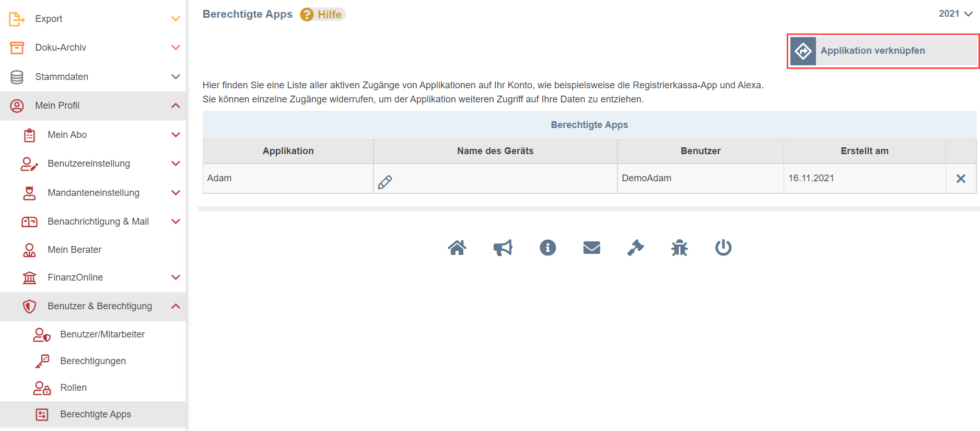Click the Export sidebar icon
Image resolution: width=980 pixels, height=431 pixels.
point(17,19)
